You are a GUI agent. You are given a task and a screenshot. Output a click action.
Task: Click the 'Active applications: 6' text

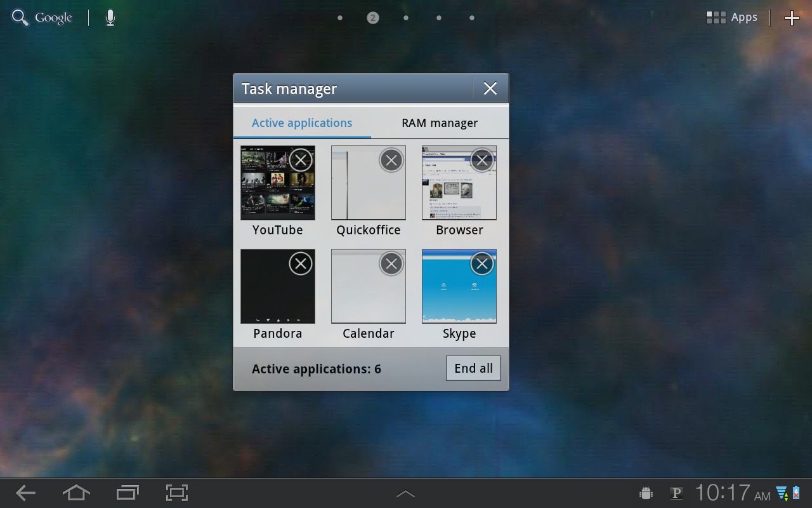(x=317, y=369)
